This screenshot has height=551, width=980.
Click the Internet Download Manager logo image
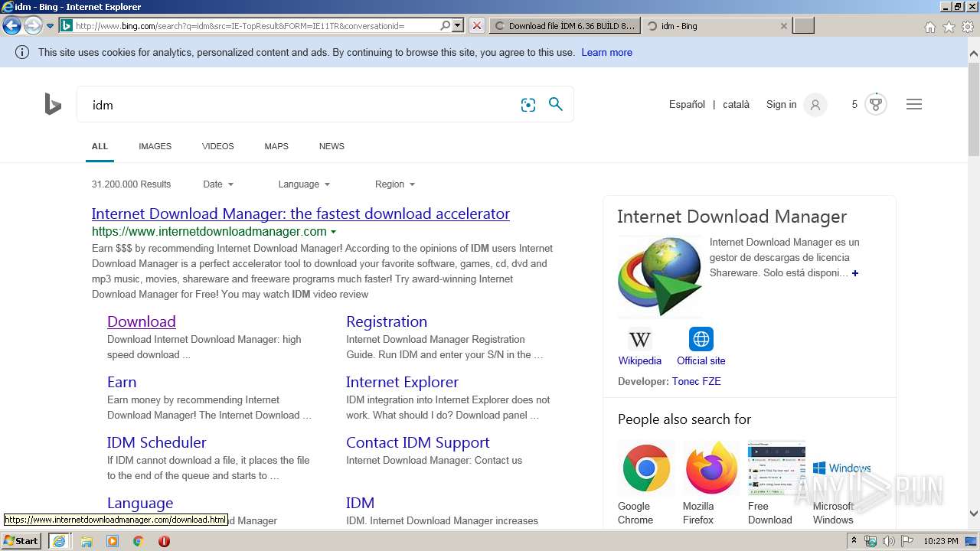click(x=659, y=276)
